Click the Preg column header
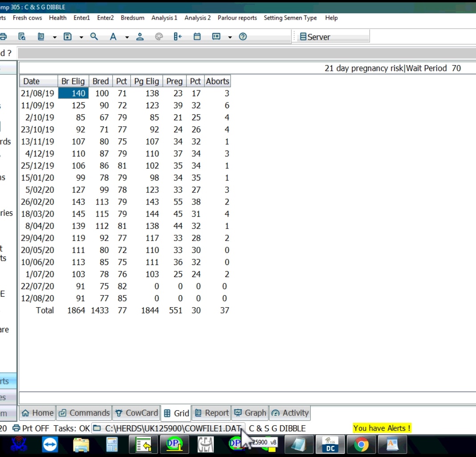The width and height of the screenshot is (476, 457). coord(175,82)
